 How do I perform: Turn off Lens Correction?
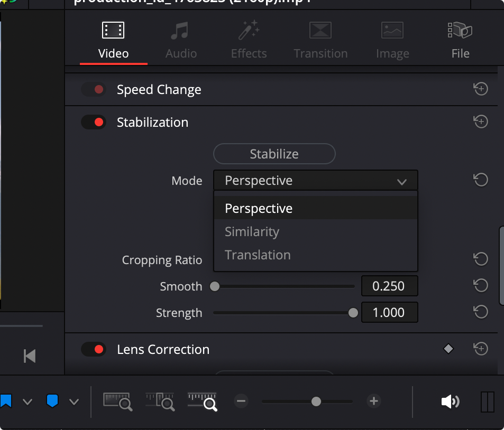(x=94, y=349)
